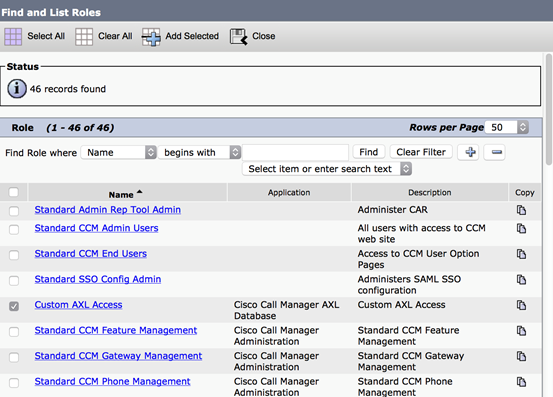
Task: Click the Find button
Action: [369, 152]
